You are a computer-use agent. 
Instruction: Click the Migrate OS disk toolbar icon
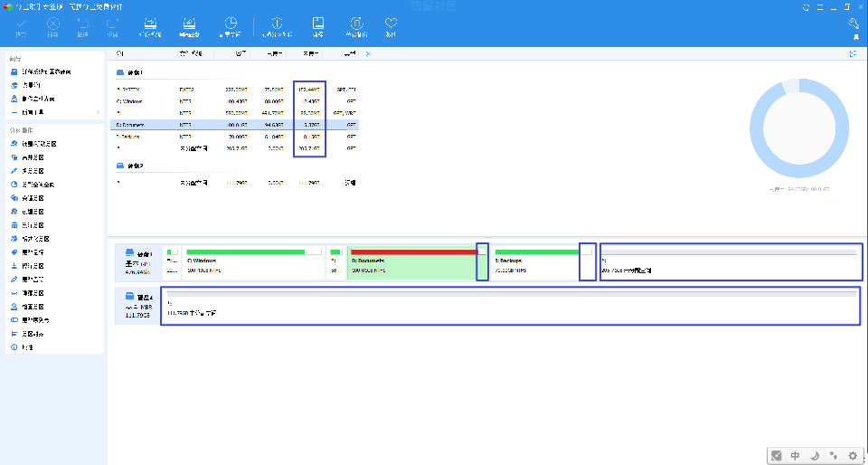tap(150, 24)
